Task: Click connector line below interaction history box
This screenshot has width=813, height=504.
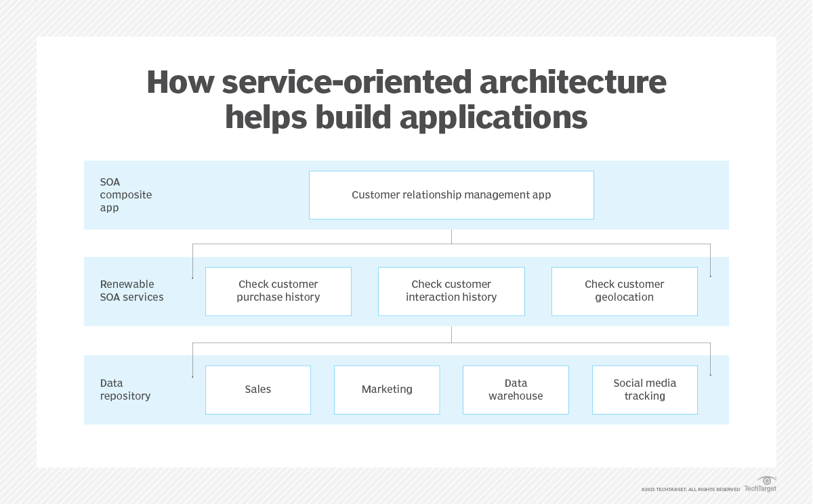Action: click(x=451, y=335)
